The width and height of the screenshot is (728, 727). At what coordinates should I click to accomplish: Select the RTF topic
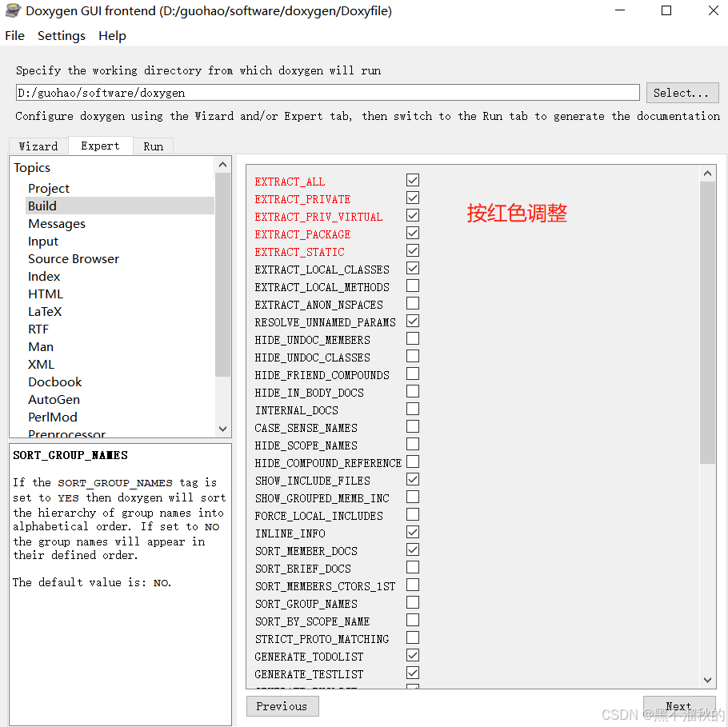click(38, 330)
